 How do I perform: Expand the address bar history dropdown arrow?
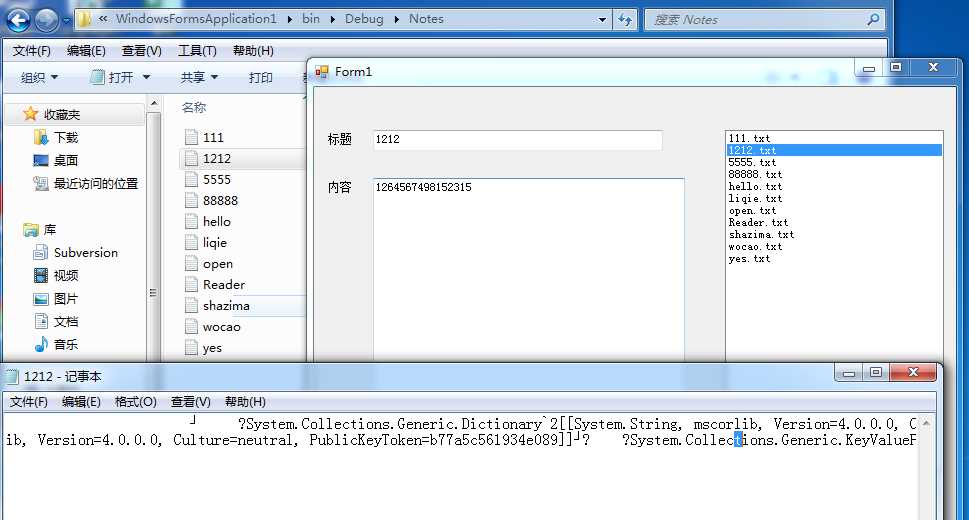[602, 20]
